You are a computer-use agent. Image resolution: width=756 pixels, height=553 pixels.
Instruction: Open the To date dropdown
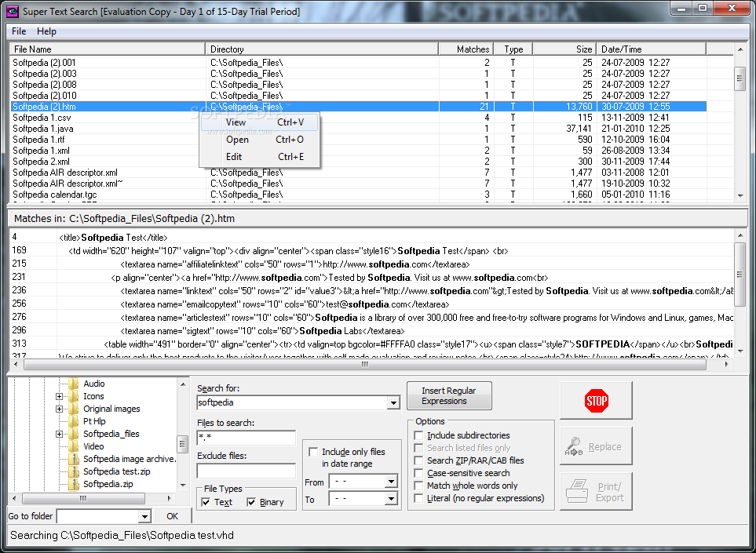[391, 499]
